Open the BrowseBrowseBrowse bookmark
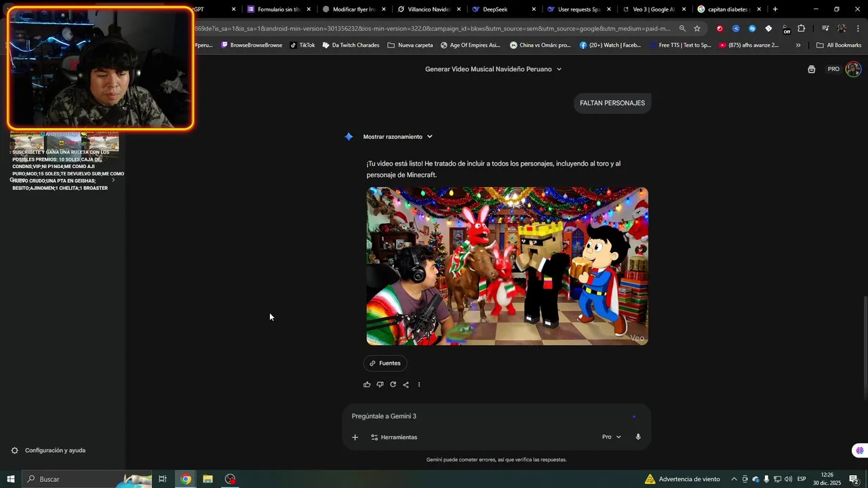This screenshot has height=488, width=868. (252, 45)
